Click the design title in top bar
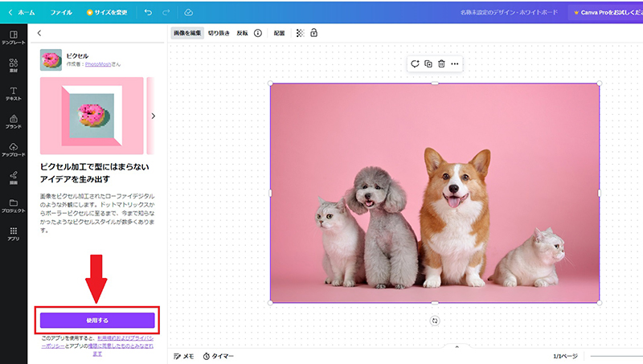Image resolution: width=643 pixels, height=364 pixels. (x=509, y=12)
